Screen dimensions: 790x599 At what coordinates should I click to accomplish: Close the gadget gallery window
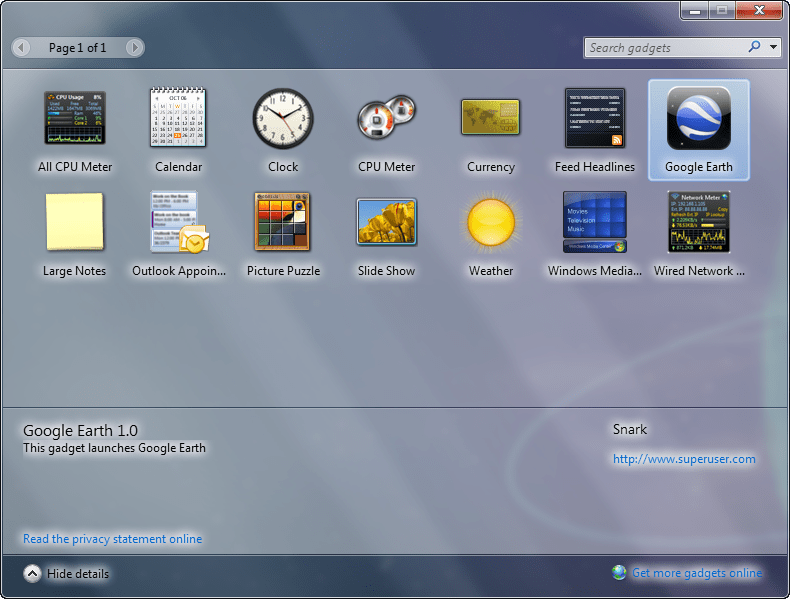tap(759, 10)
